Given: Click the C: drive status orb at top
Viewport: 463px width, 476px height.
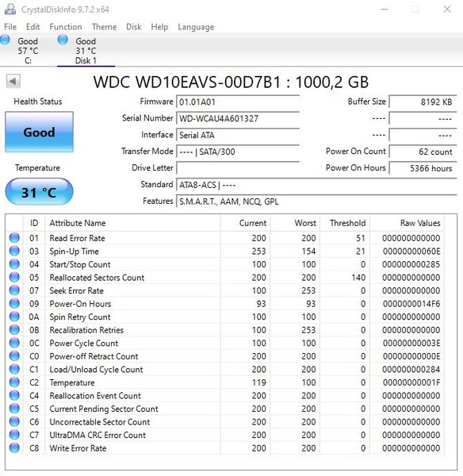Looking at the screenshot, I should click(x=5, y=40).
